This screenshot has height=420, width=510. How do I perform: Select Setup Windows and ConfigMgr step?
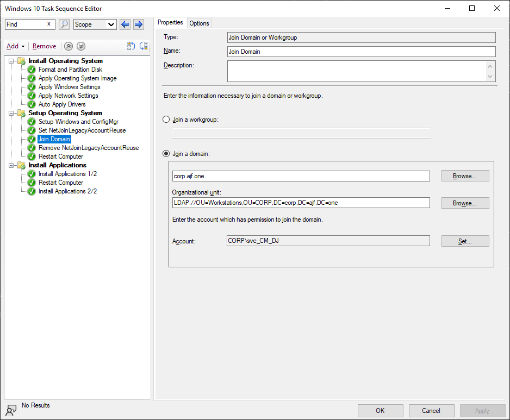78,122
